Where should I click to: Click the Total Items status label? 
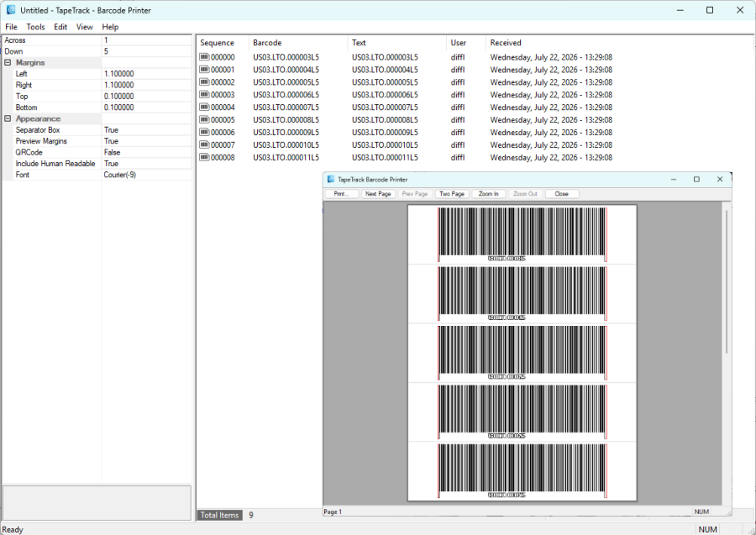(x=219, y=515)
